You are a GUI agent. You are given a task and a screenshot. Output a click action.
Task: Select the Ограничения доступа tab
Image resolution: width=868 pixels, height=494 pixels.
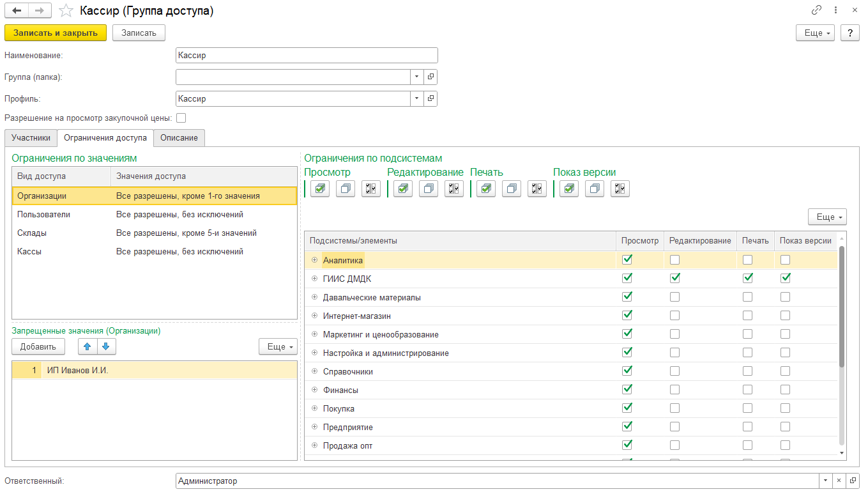point(105,137)
